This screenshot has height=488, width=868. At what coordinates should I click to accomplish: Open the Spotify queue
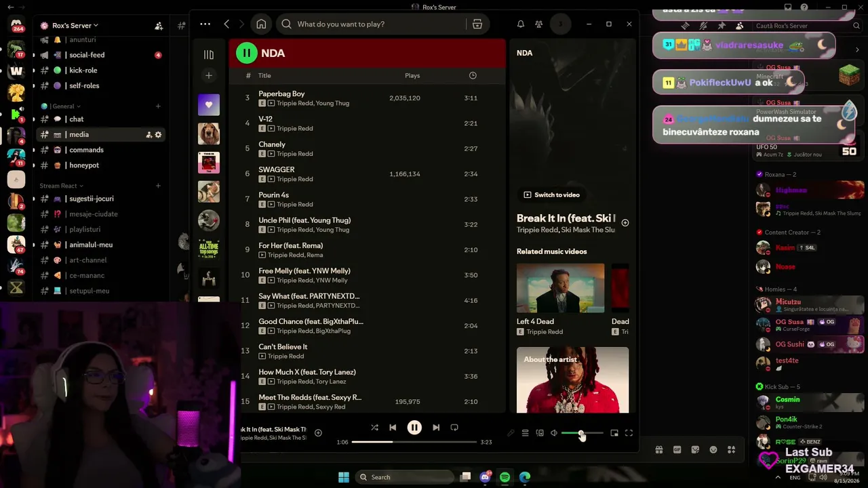click(x=525, y=433)
